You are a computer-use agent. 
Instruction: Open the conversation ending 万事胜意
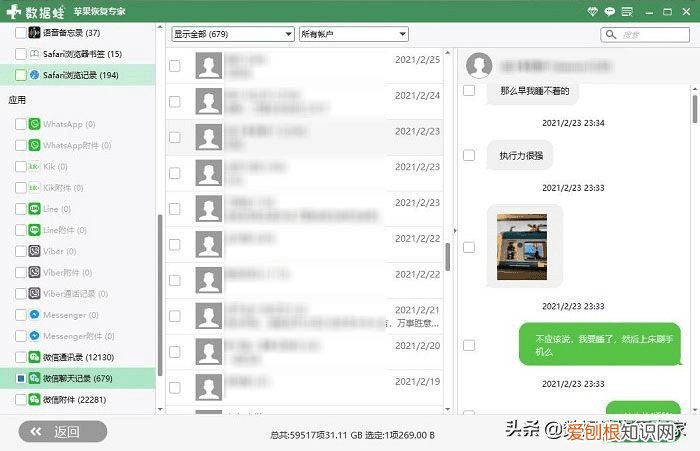[x=304, y=316]
